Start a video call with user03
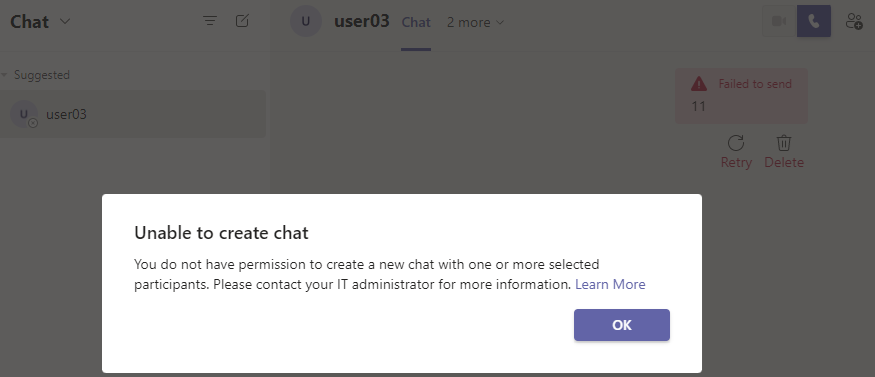 point(779,21)
